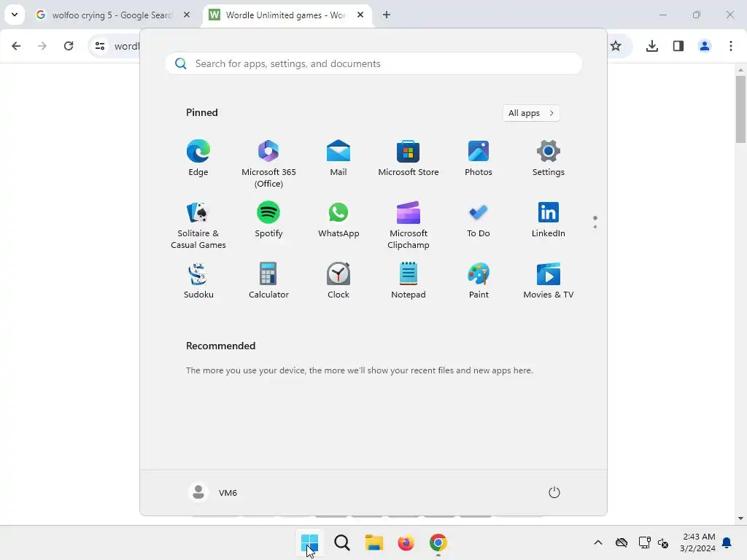Image resolution: width=747 pixels, height=560 pixels.
Task: Bookmark this page with star icon
Action: point(616,46)
